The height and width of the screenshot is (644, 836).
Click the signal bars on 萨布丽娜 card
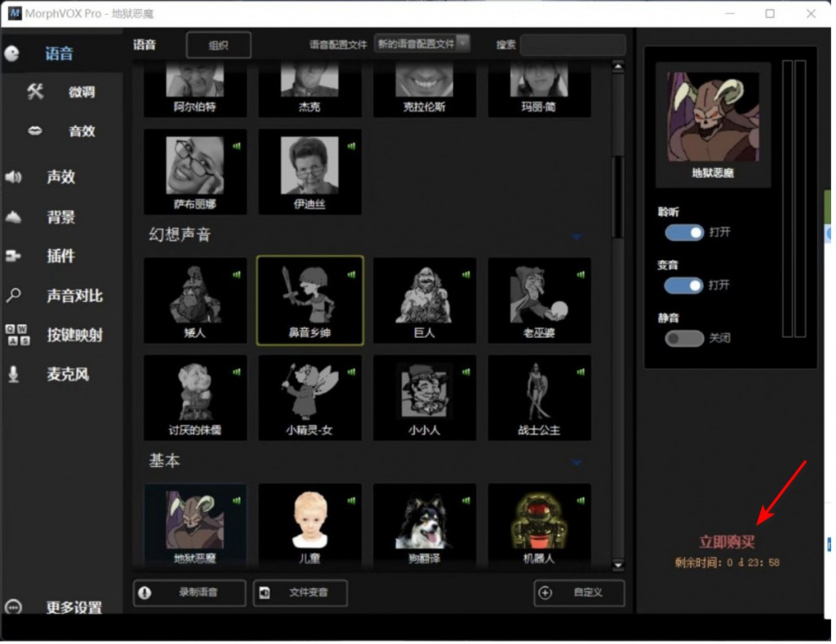click(236, 145)
